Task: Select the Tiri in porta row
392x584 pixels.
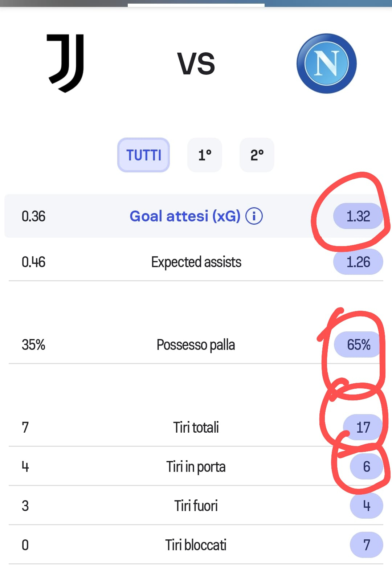Action: point(196,466)
